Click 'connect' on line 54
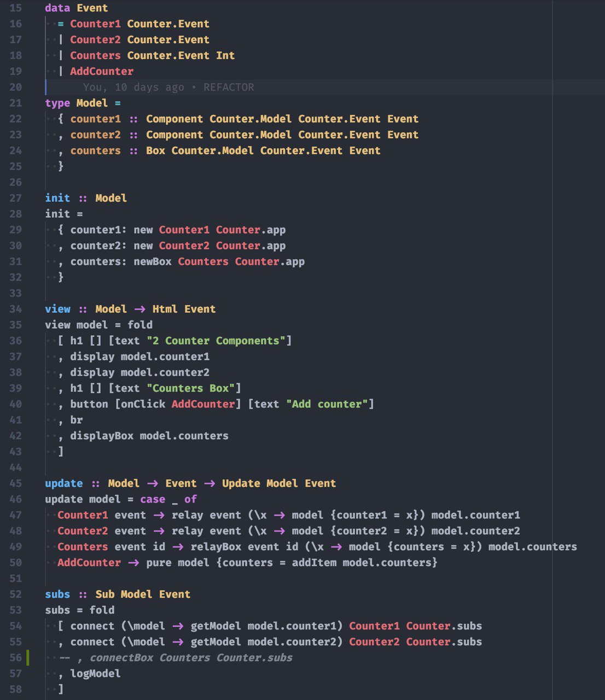Image resolution: width=605 pixels, height=700 pixels. click(92, 627)
